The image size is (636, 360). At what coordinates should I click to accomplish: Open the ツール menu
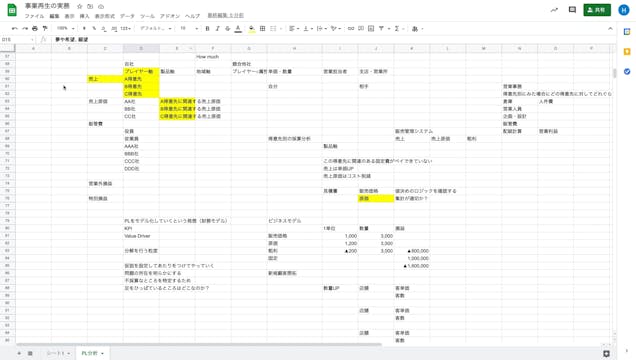(147, 16)
